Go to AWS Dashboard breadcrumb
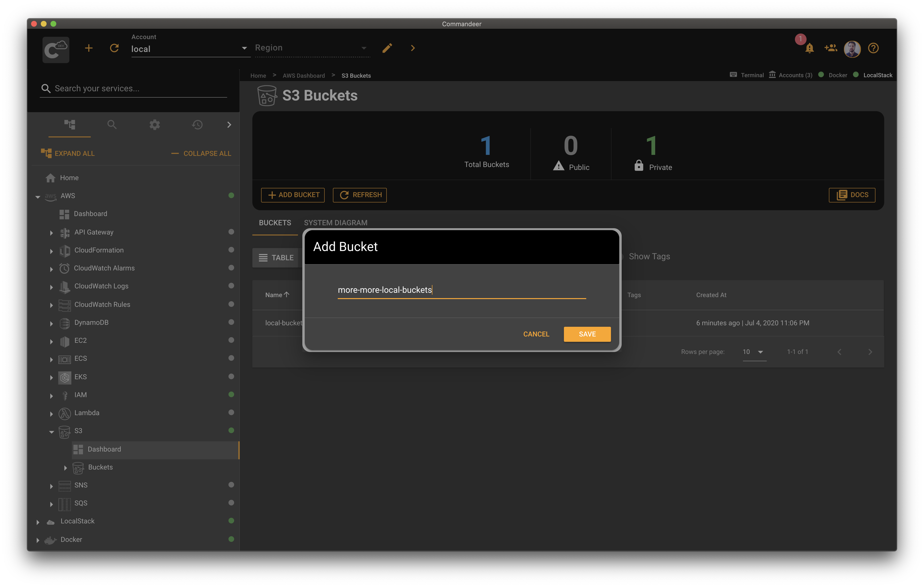The height and width of the screenshot is (587, 924). pyautogui.click(x=304, y=76)
